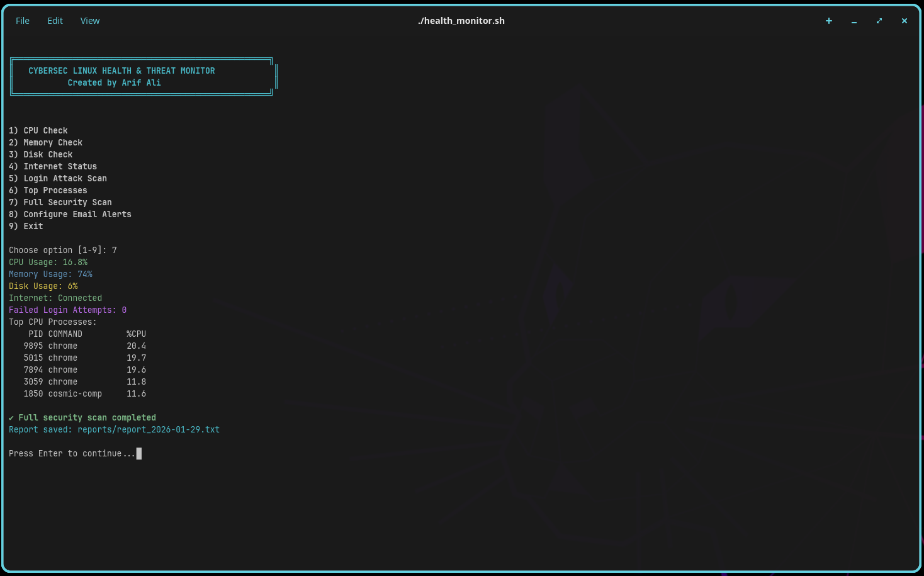The height and width of the screenshot is (576, 924).
Task: Open a new terminal tab with plus icon
Action: click(x=829, y=21)
